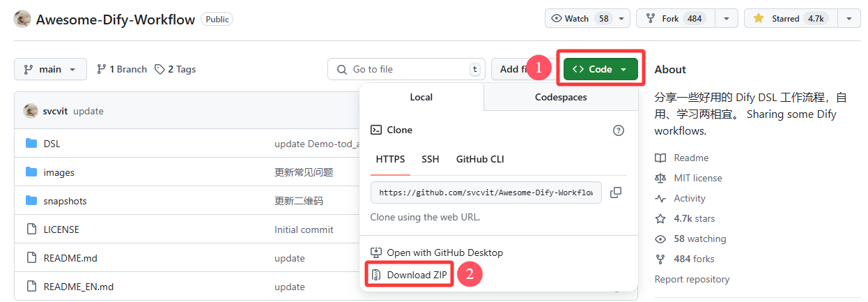Image resolution: width=868 pixels, height=302 pixels.
Task: Expand the main branch dropdown
Action: click(50, 69)
